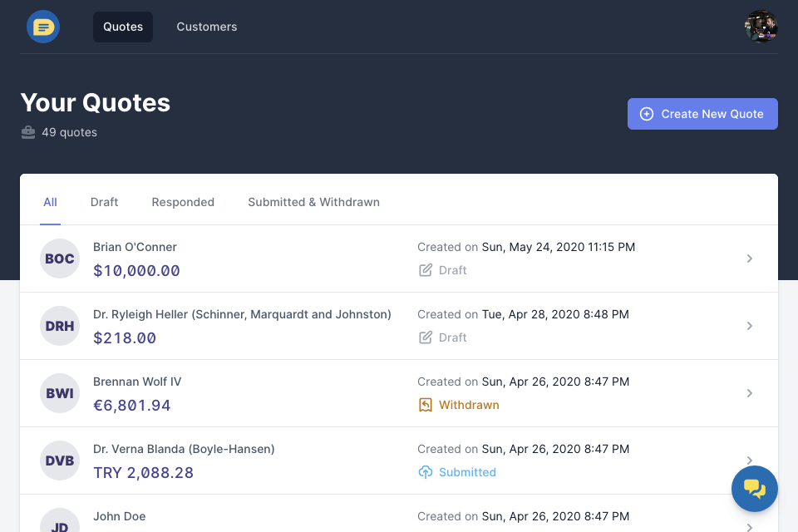Click the BWI initials avatar
Image resolution: width=798 pixels, height=532 pixels.
(x=60, y=393)
